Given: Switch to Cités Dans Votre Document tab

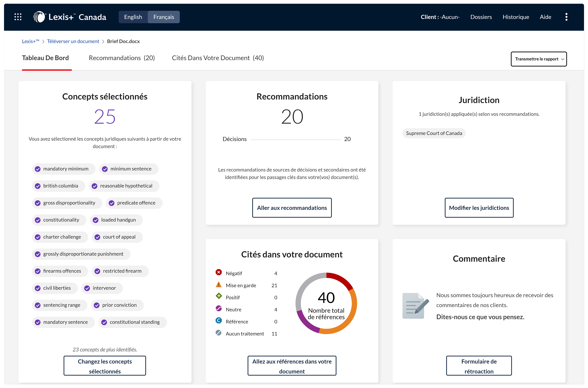Looking at the screenshot, I should click(x=218, y=58).
